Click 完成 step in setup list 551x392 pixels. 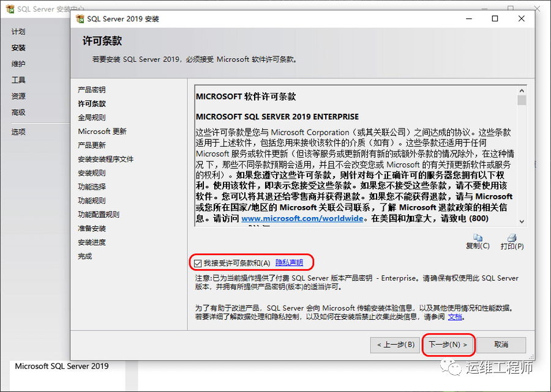click(85, 256)
